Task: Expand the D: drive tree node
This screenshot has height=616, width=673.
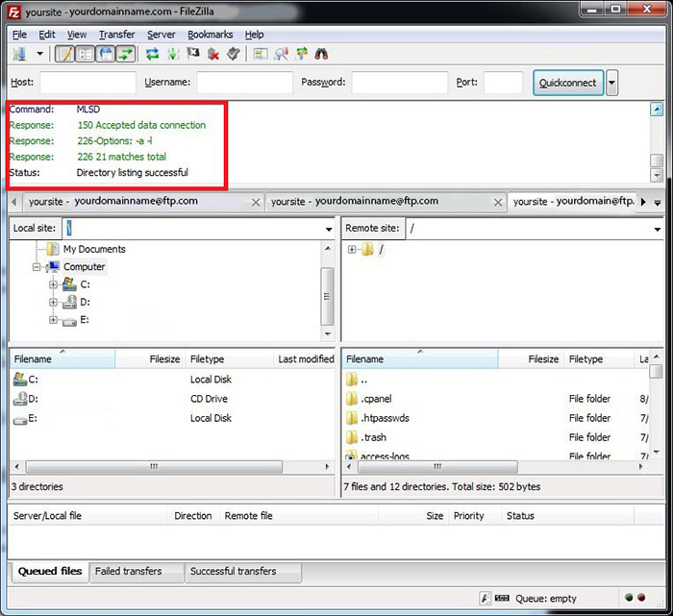Action: click(x=53, y=303)
